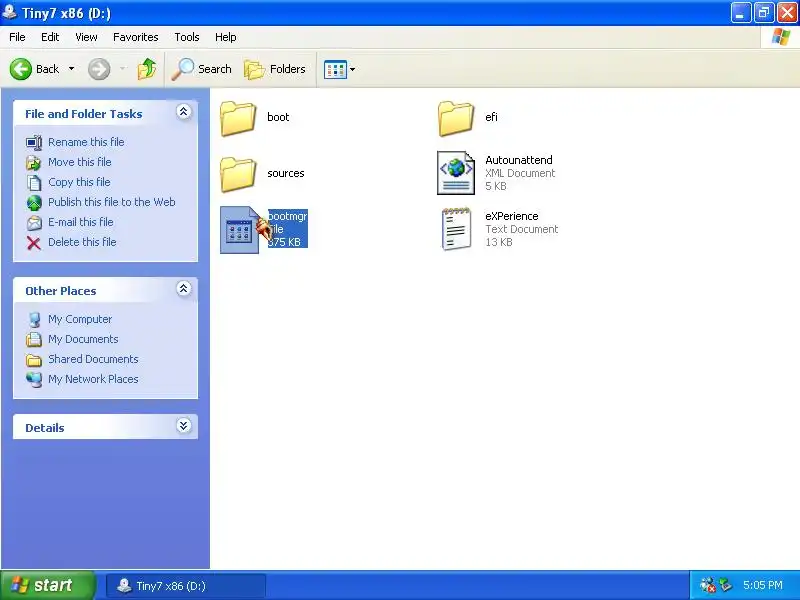The image size is (800, 600).
Task: Click the boot folder name
Action: (x=278, y=117)
